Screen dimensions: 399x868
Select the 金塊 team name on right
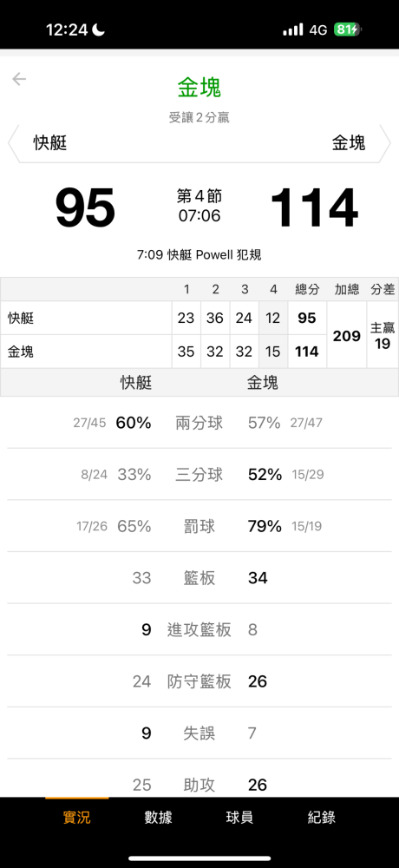(x=349, y=143)
